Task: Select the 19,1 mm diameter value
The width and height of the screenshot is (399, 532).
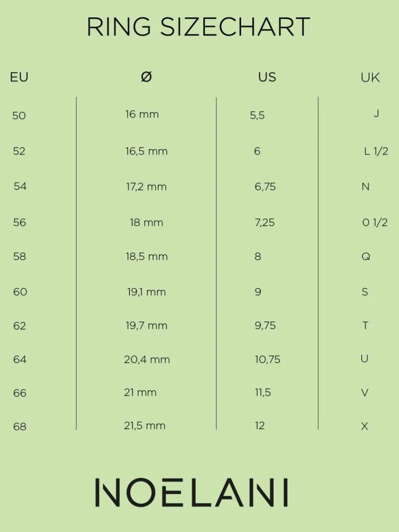Action: (x=146, y=292)
